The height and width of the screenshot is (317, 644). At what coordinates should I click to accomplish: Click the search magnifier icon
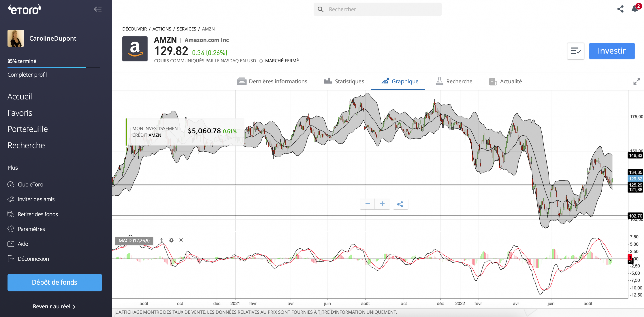320,9
